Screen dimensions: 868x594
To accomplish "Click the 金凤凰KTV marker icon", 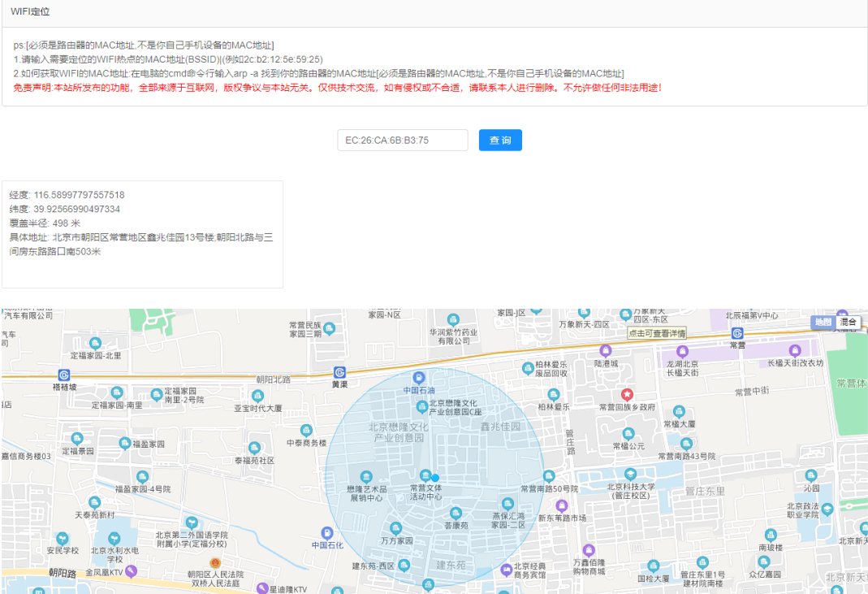I will 131,570.
